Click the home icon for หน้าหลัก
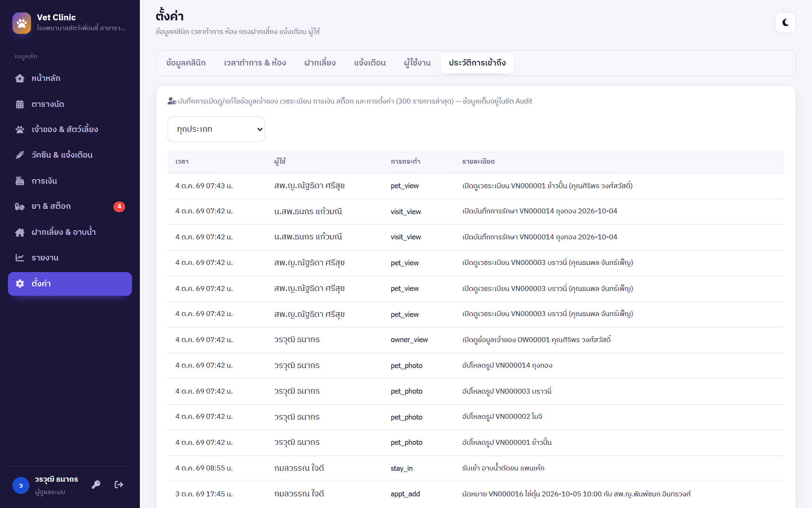 [x=20, y=78]
